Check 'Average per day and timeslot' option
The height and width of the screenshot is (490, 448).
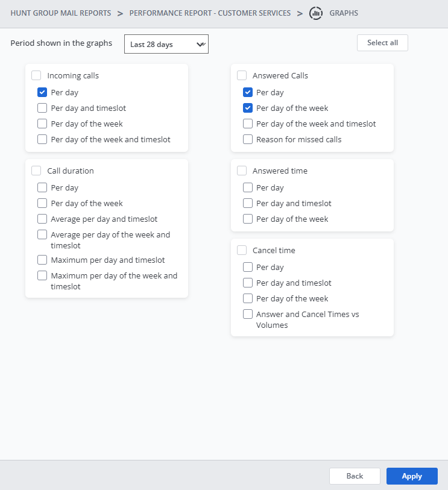coord(42,219)
